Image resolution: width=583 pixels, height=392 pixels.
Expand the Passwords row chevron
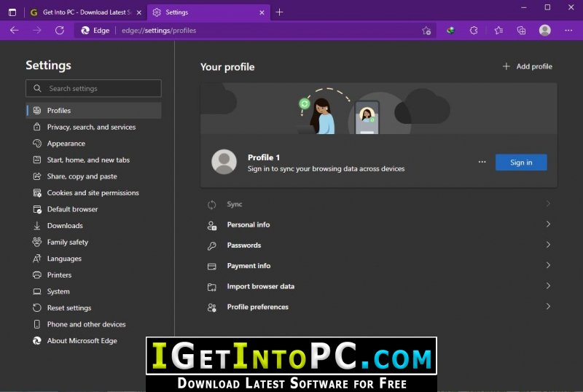pos(548,245)
